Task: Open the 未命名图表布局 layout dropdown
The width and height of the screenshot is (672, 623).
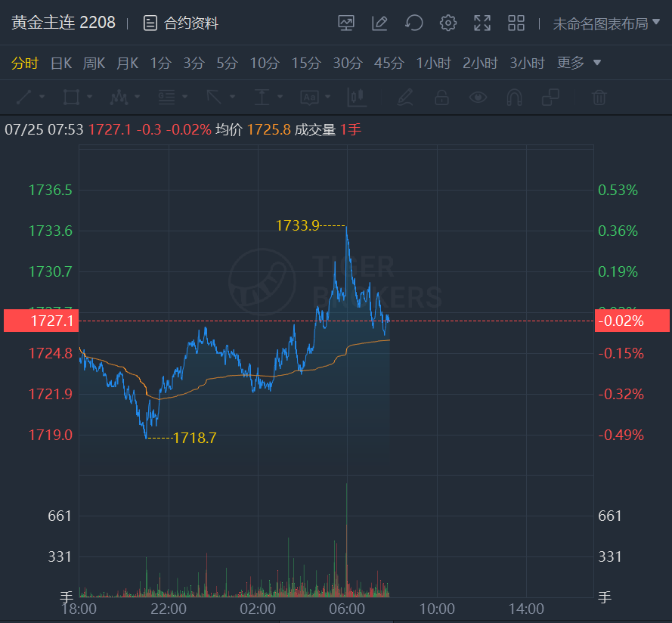Action: click(x=605, y=23)
